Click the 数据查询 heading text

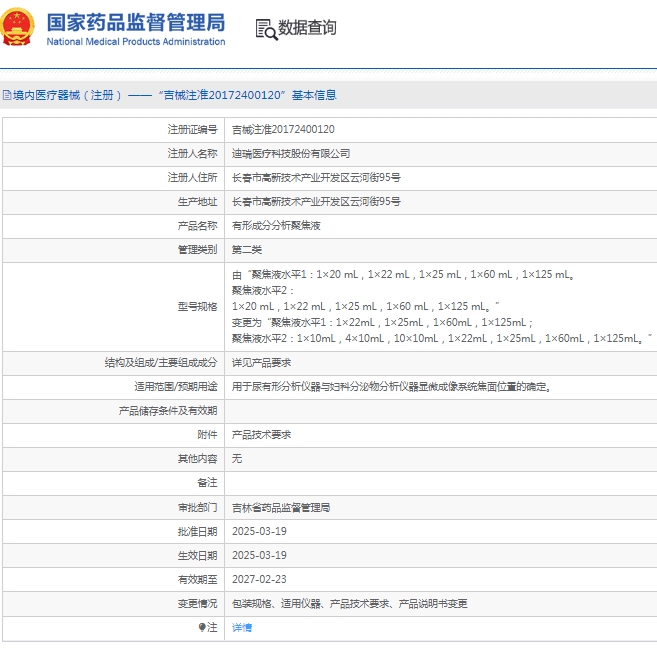coord(307,28)
